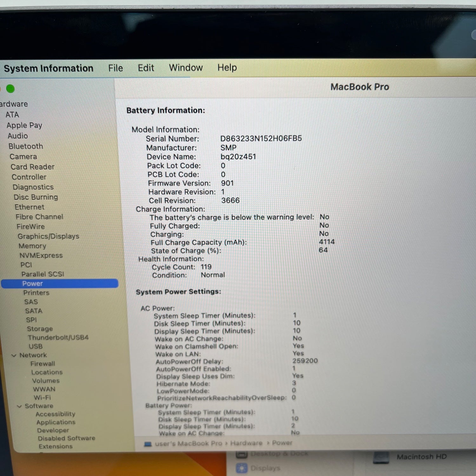
Task: Open Storage in the hardware list
Action: click(40, 329)
